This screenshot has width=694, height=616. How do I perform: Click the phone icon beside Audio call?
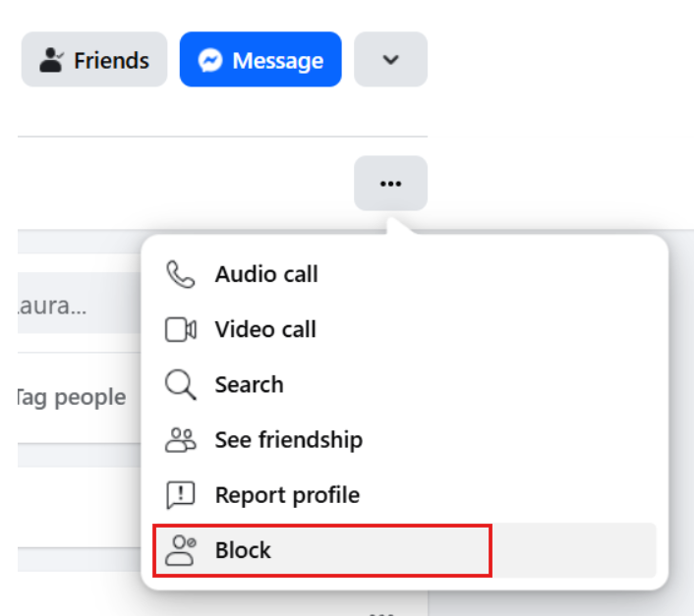(x=181, y=274)
